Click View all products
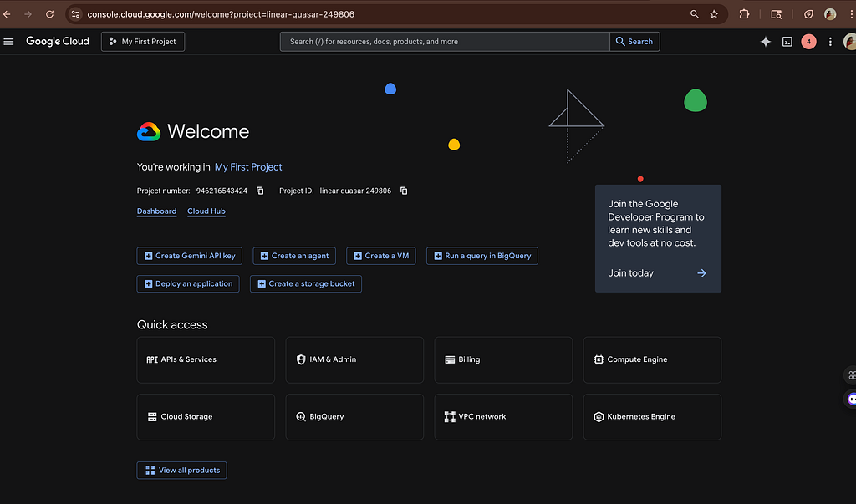This screenshot has height=504, width=856. [x=181, y=470]
